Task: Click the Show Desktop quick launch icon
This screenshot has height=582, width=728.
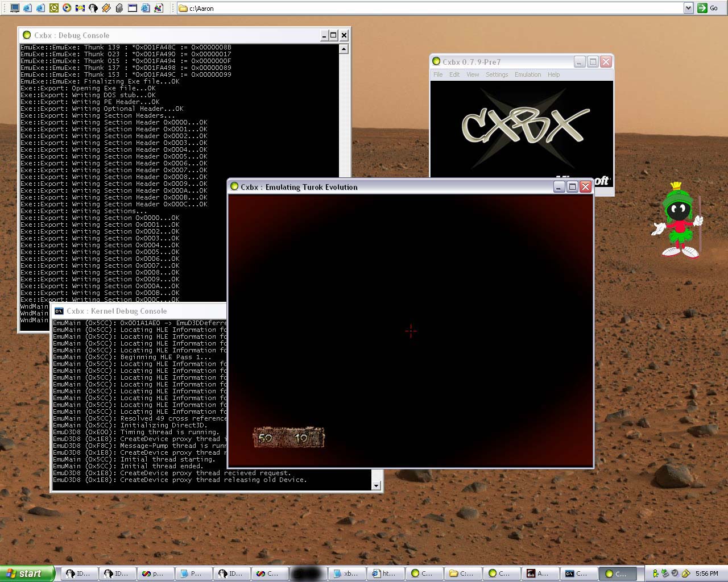Action: 15,8
